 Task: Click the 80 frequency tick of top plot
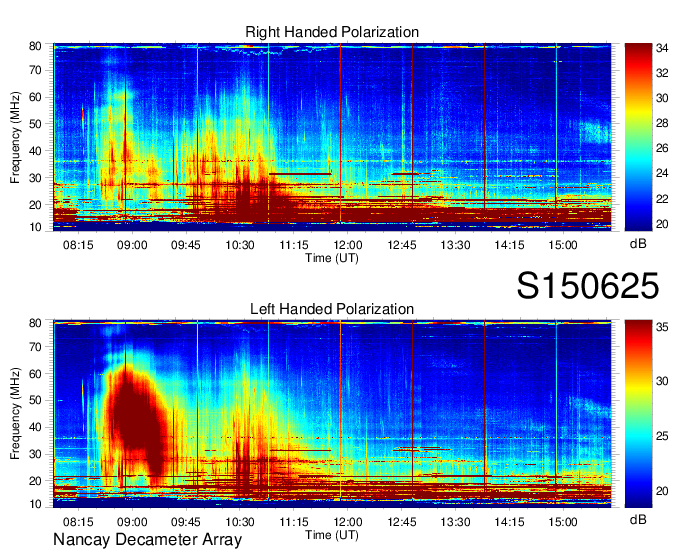(35, 46)
